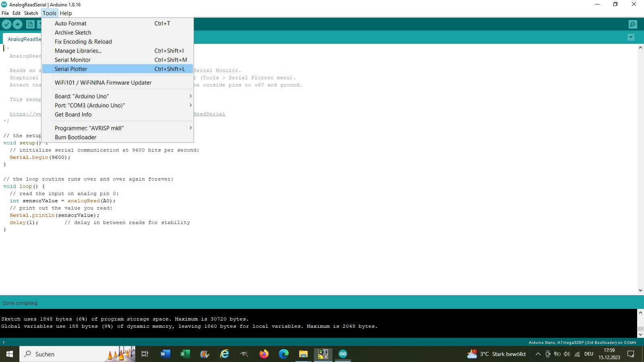
Task: Start Firefox from the taskbar
Action: click(x=264, y=354)
